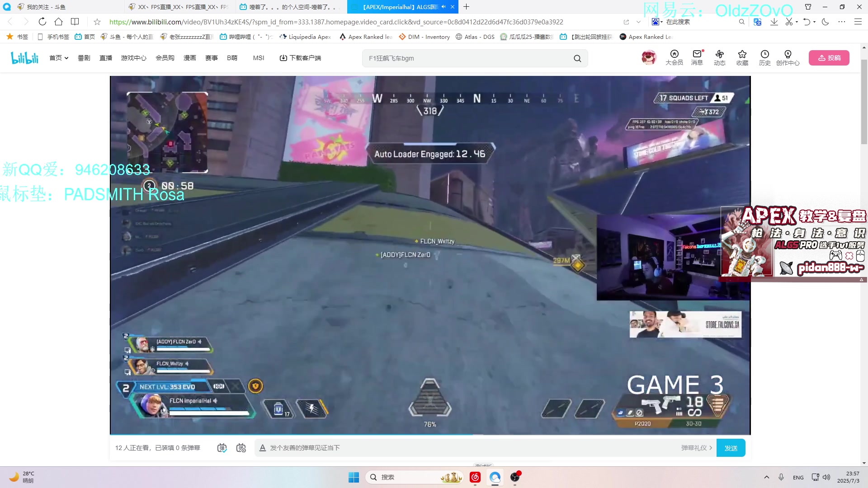This screenshot has width=868, height=488.
Task: Expand the 首页 dropdown menu
Action: [x=59, y=58]
